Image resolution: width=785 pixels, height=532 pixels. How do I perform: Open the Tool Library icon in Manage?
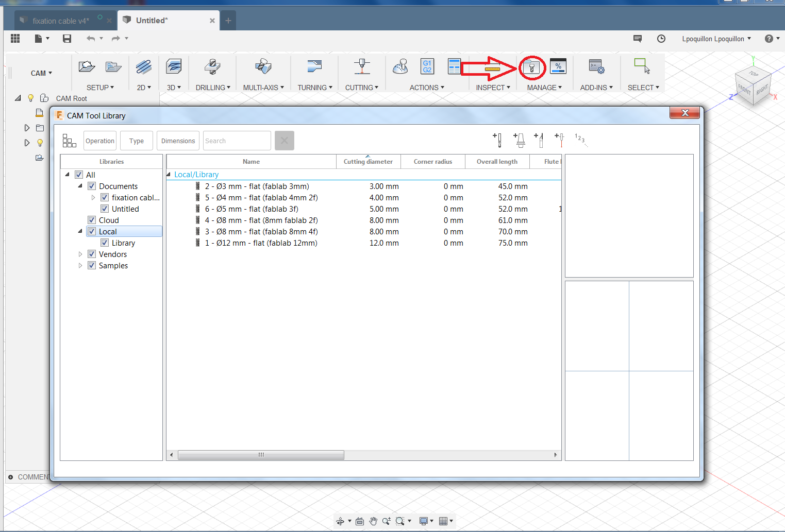[x=531, y=67]
